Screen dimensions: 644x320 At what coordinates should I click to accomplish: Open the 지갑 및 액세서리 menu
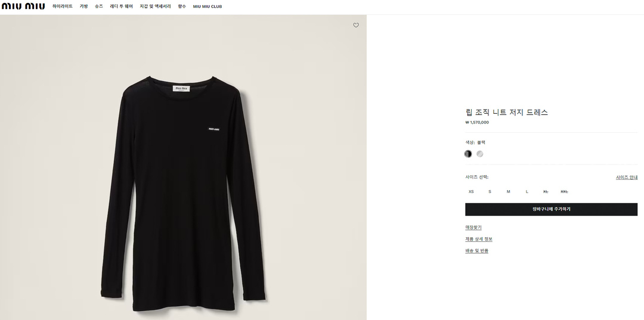155,7
